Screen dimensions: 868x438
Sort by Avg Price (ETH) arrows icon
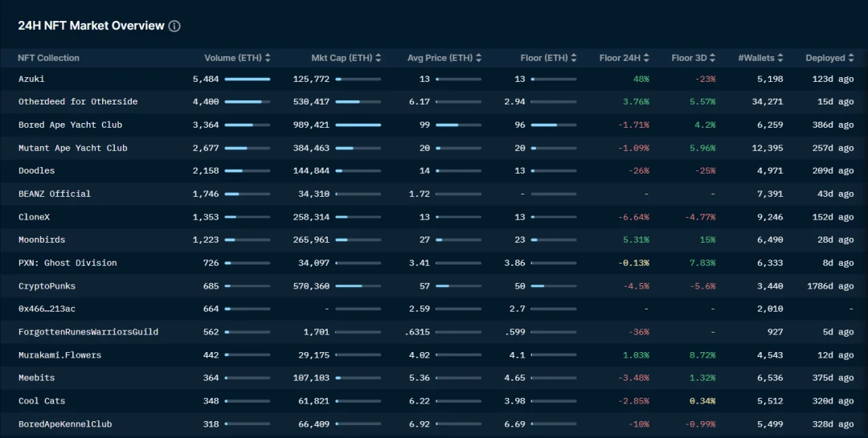point(478,58)
